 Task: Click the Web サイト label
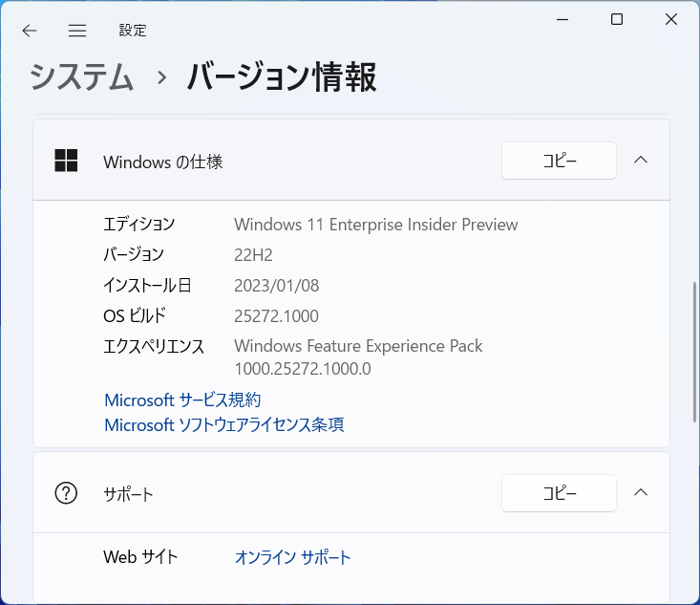pyautogui.click(x=140, y=557)
